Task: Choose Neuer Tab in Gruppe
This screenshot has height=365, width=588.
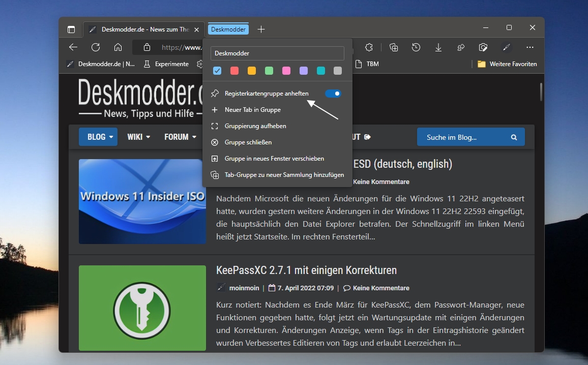Action: pyautogui.click(x=278, y=110)
